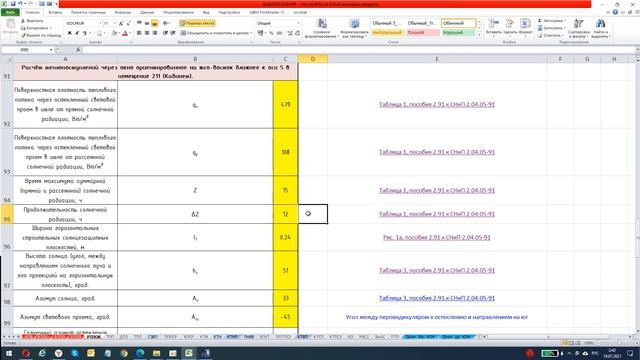Viewport: 640px width, 360px height.
Task: Save the workbook from quick access toolbar
Action: point(13,4)
